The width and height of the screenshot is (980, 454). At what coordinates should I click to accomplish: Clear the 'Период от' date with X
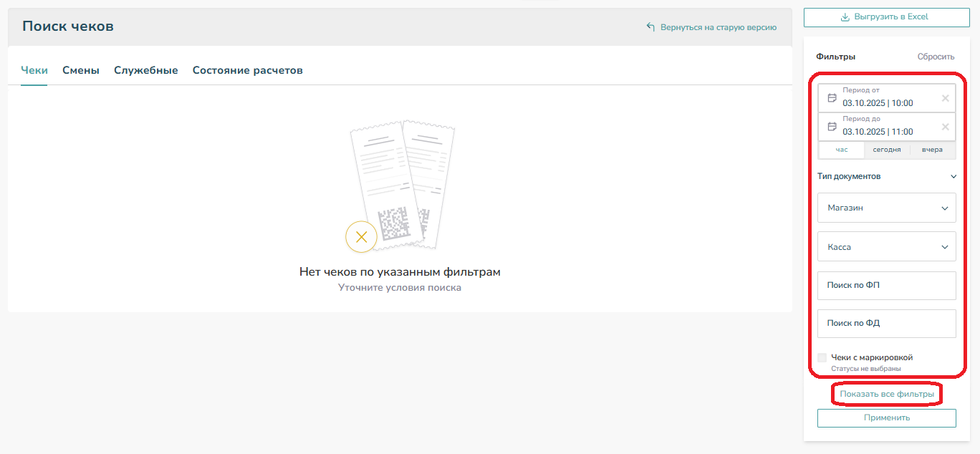945,98
